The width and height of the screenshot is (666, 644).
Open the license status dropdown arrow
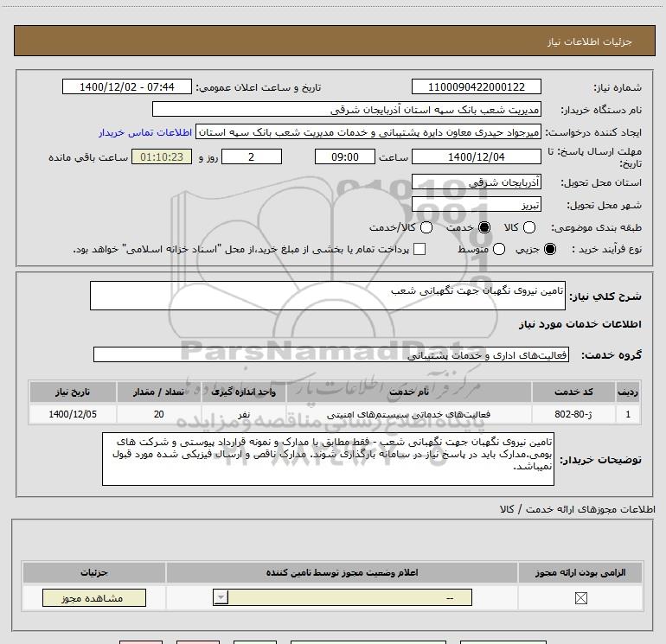point(221,597)
